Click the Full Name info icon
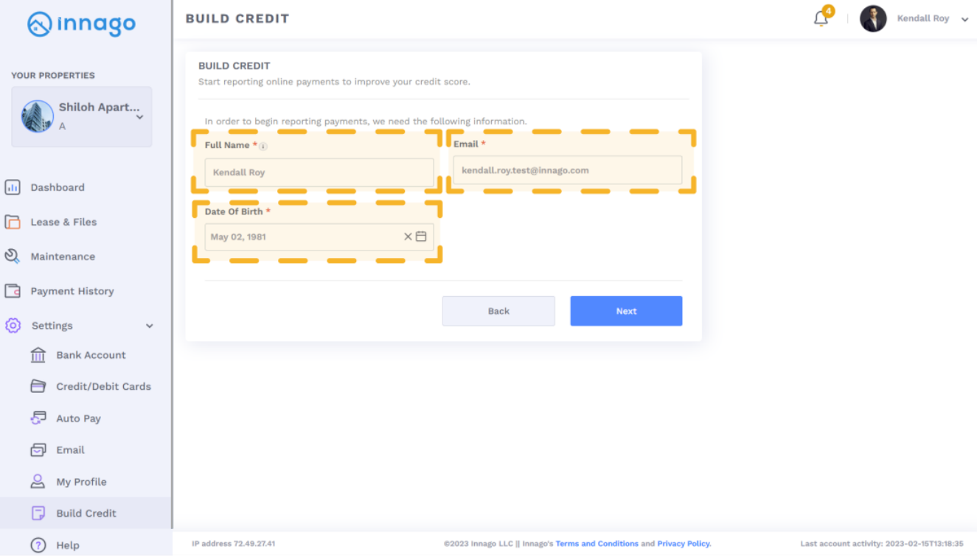977x560 pixels. coord(263,147)
